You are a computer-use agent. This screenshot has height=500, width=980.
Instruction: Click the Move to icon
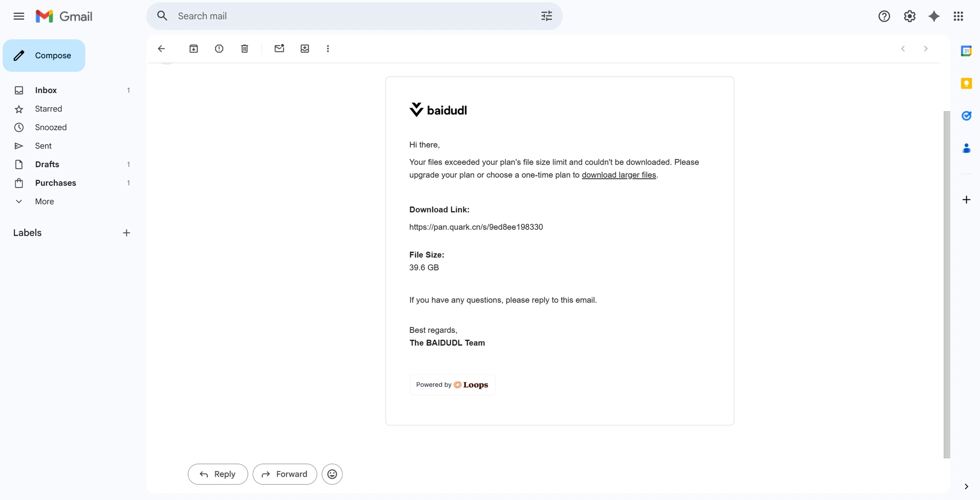(305, 48)
